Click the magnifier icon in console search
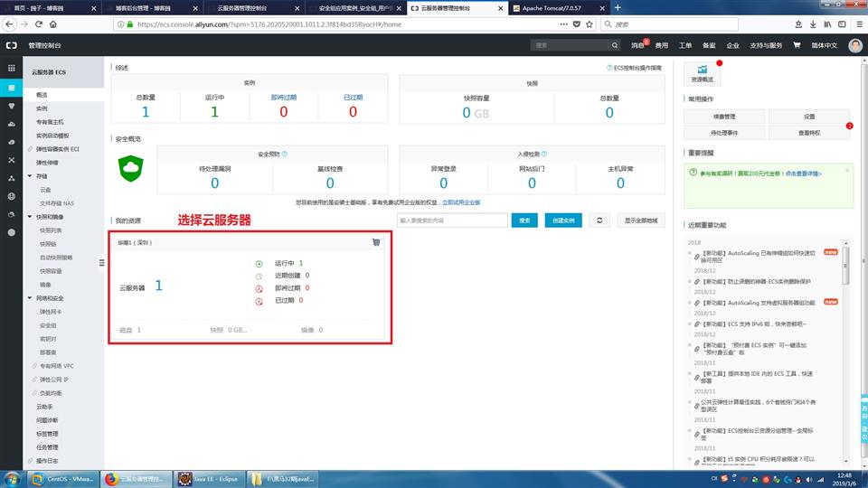The height and width of the screenshot is (488, 868). pyautogui.click(x=615, y=45)
